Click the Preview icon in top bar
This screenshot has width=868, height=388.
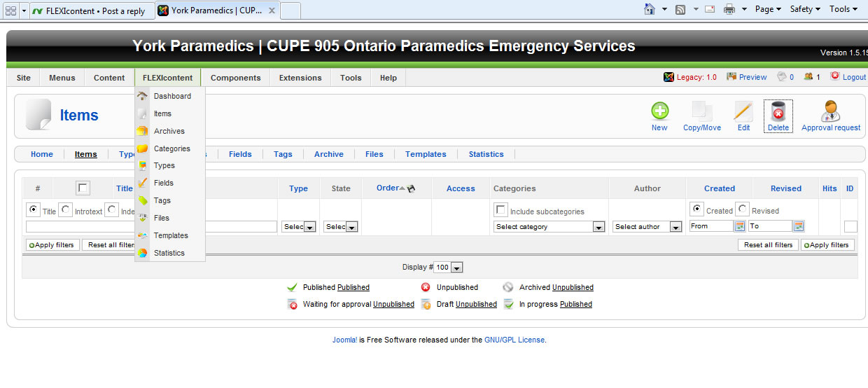click(x=731, y=76)
